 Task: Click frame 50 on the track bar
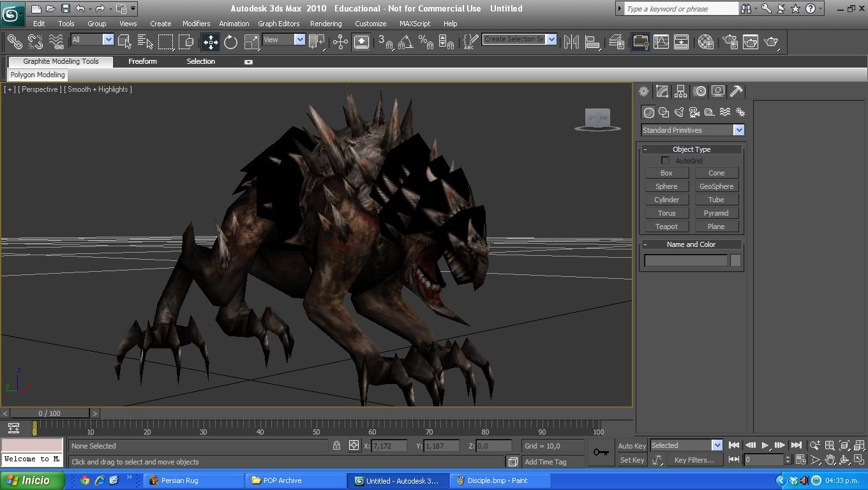coord(316,428)
